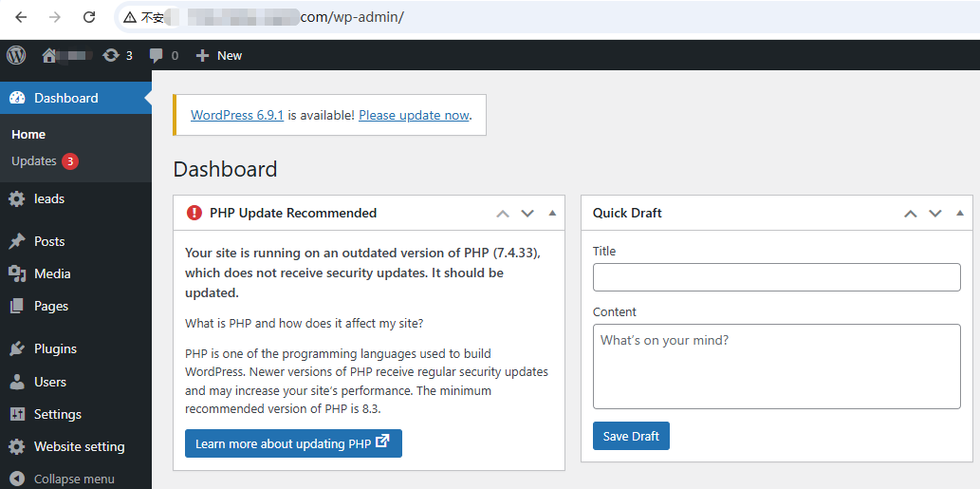
Task: Click the not-secure warning triangle icon
Action: tap(130, 17)
